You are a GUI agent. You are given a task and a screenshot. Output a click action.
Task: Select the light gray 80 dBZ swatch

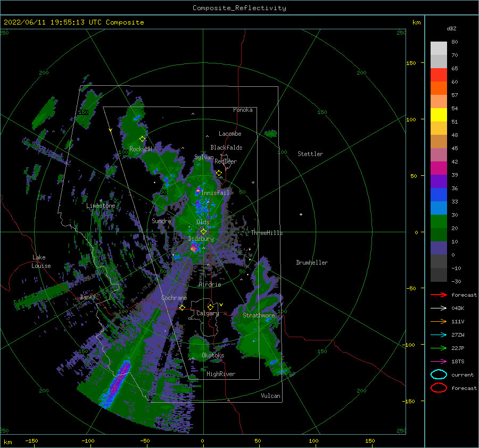tap(439, 48)
